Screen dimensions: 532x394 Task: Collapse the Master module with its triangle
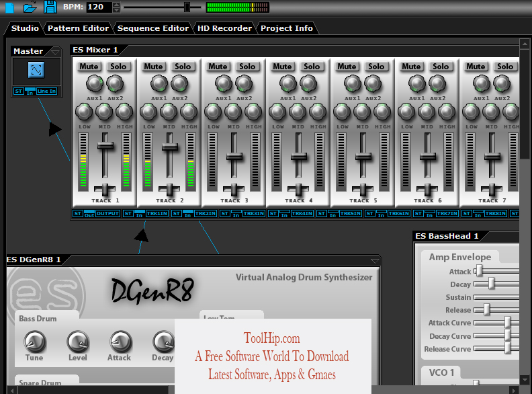point(55,52)
